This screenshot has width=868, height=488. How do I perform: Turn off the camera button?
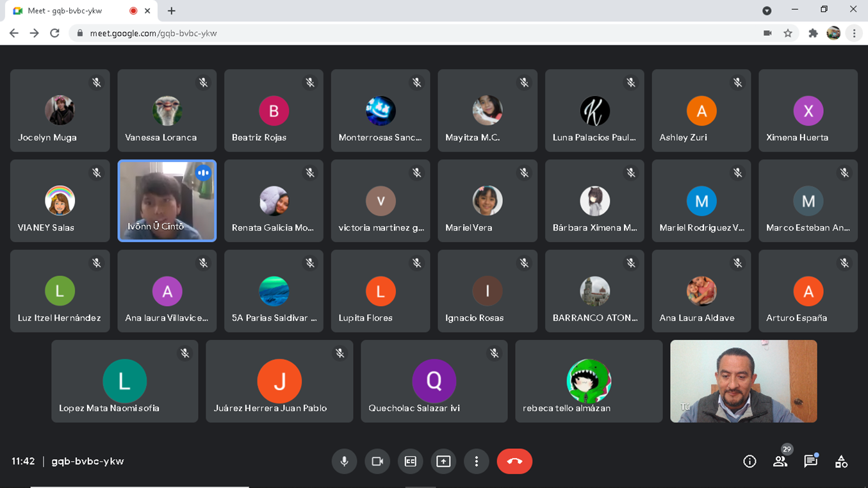(x=377, y=461)
